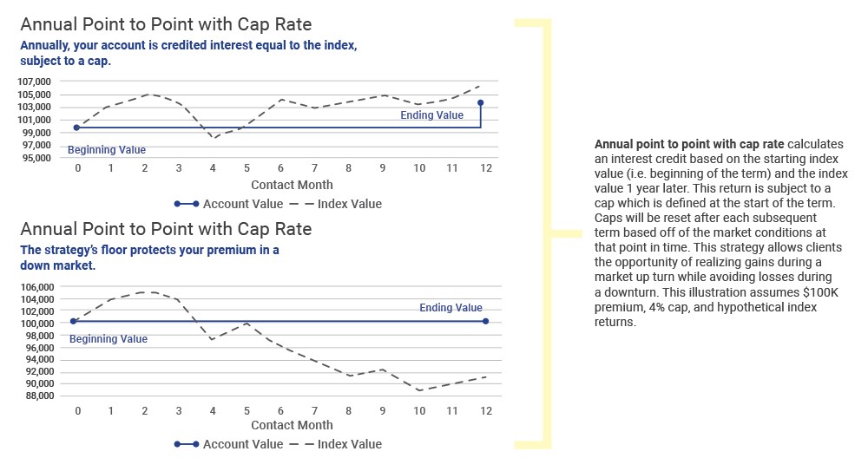Click the Index Value dashed legend in top chart
Image resolution: width=868 pixels, height=471 pixels.
[x=302, y=204]
